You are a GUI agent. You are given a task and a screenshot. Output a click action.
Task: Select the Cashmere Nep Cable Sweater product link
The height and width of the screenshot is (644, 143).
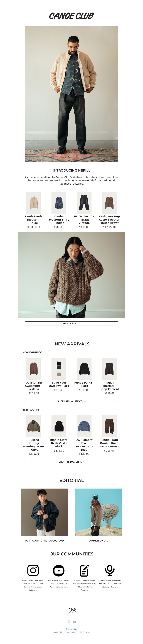pyautogui.click(x=109, y=219)
